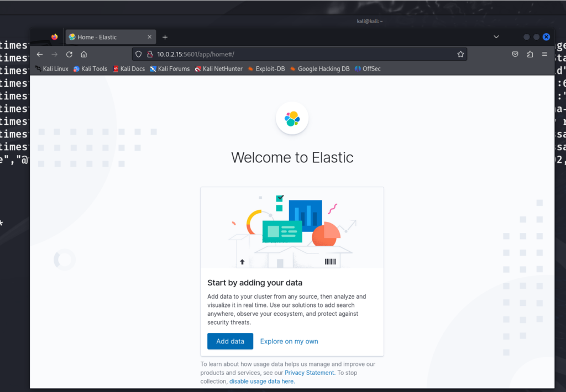Open Kali Linux bookmark
The height and width of the screenshot is (392, 566).
[x=51, y=69]
